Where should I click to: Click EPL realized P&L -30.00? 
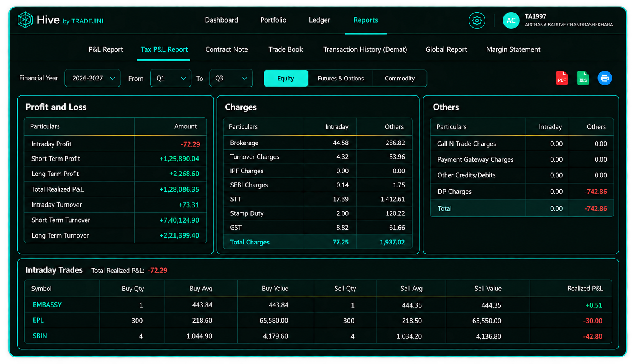click(592, 321)
